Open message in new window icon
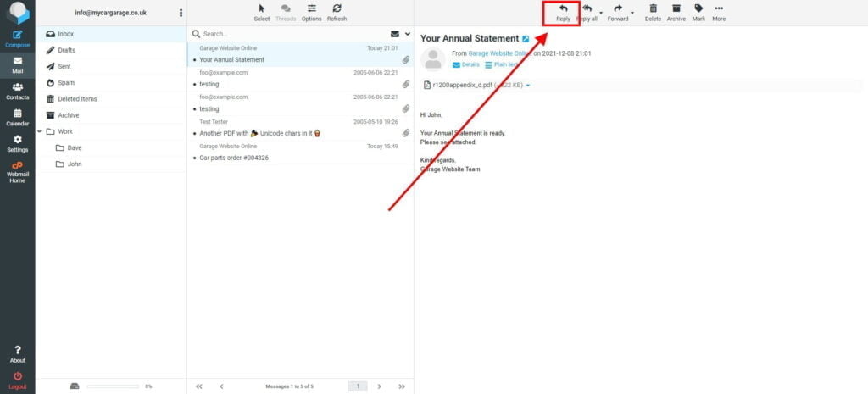 click(526, 39)
